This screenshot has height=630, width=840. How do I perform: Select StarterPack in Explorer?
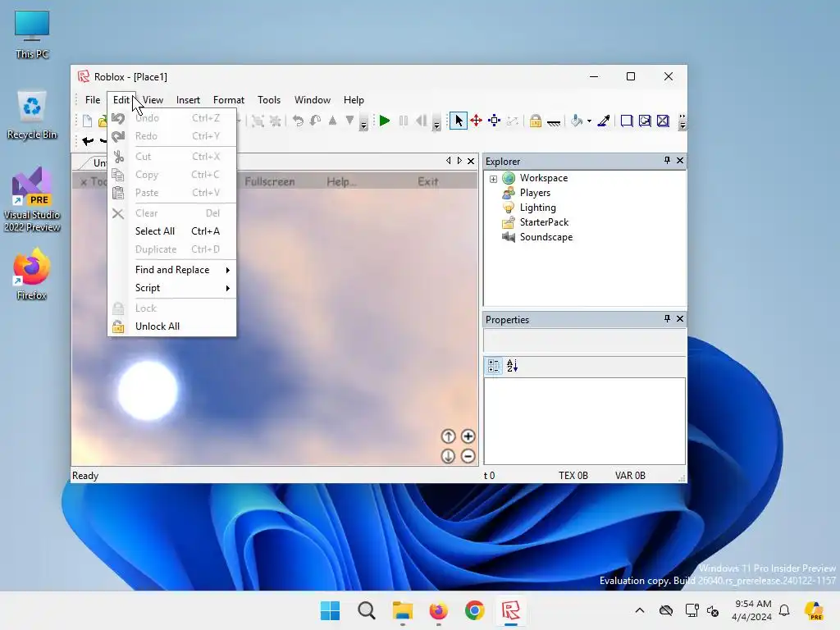pyautogui.click(x=544, y=222)
